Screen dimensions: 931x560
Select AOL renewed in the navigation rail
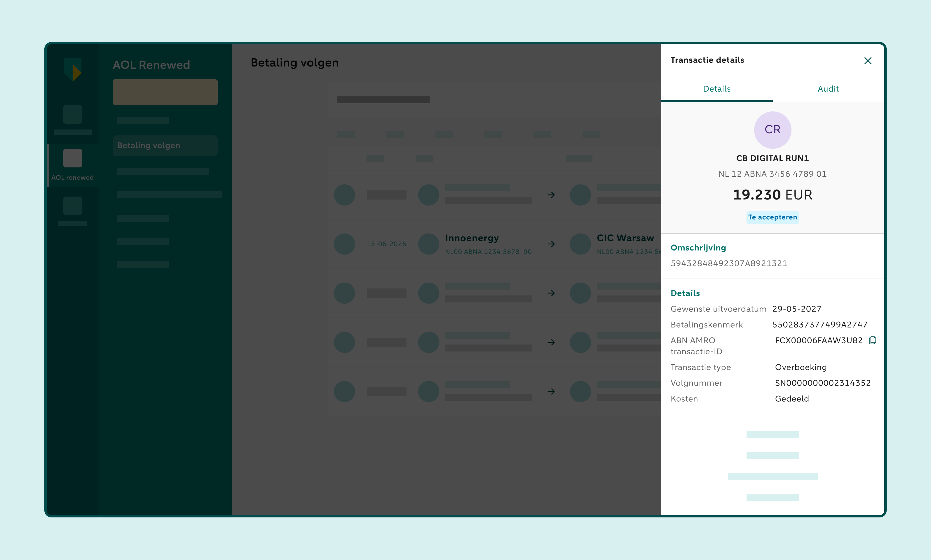coord(72,165)
